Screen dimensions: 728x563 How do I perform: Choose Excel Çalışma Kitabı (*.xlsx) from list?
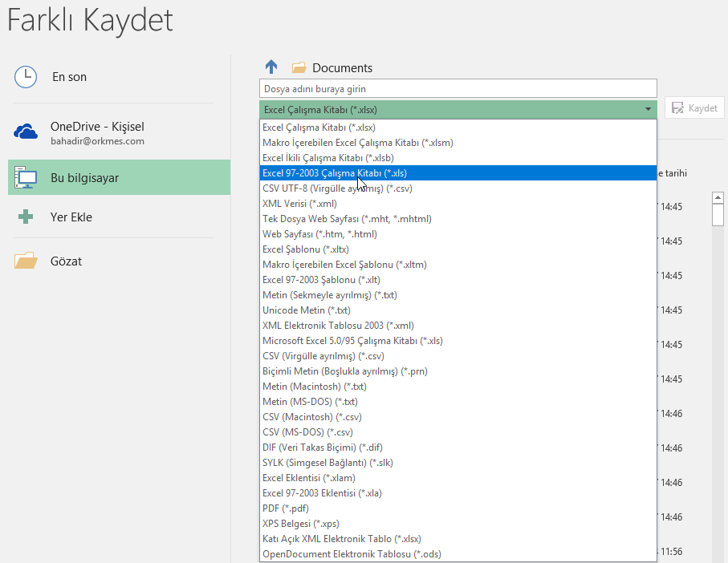tap(458, 127)
